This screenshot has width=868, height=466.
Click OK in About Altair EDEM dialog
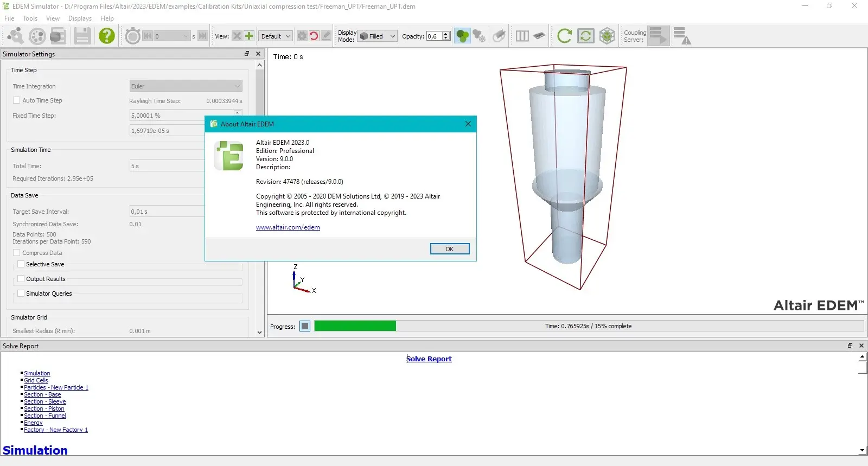[450, 249]
